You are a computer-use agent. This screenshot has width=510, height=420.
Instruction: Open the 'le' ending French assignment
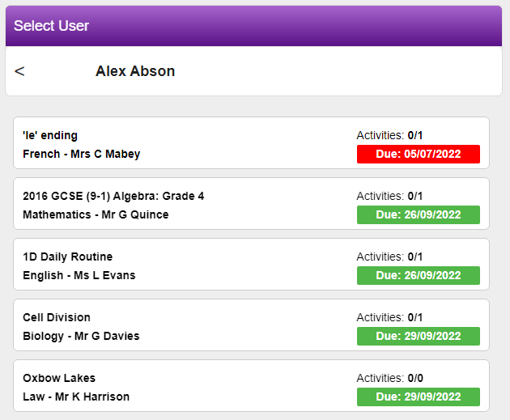pos(251,142)
